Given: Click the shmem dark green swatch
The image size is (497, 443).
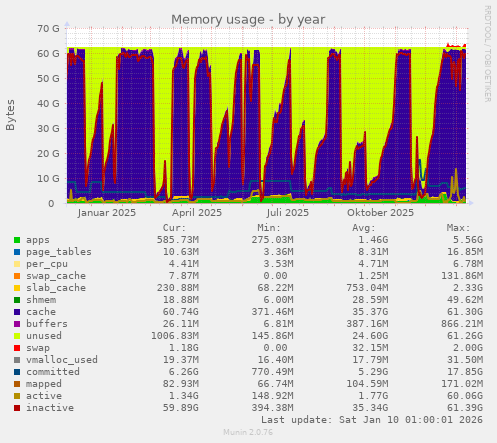Looking at the screenshot, I should (17, 300).
